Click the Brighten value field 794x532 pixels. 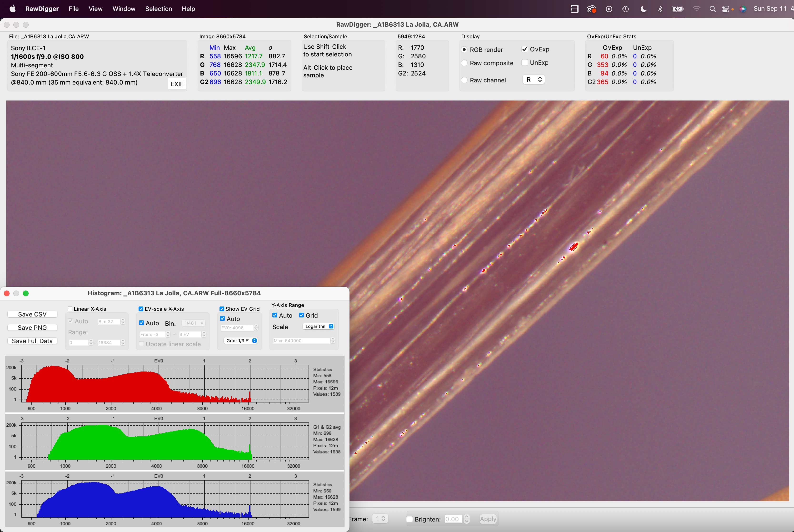(454, 519)
